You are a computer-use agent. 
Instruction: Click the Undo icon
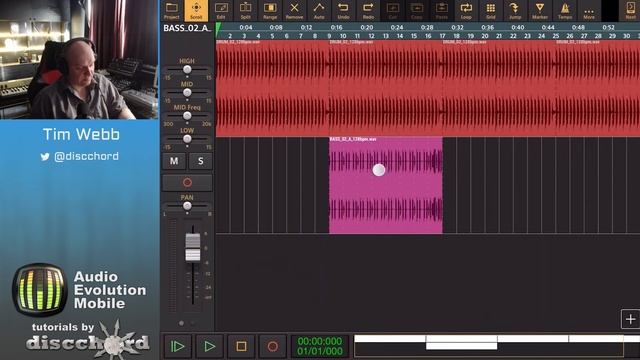coord(343,11)
